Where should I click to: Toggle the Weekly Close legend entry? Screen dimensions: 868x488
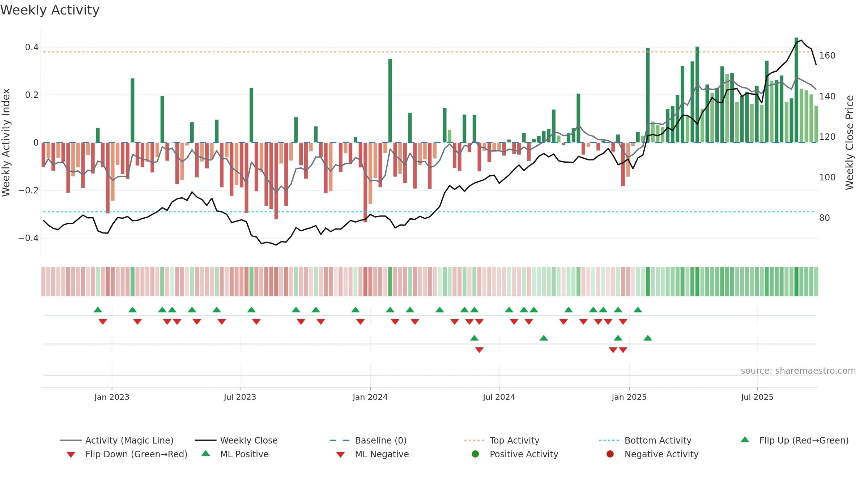pos(236,440)
